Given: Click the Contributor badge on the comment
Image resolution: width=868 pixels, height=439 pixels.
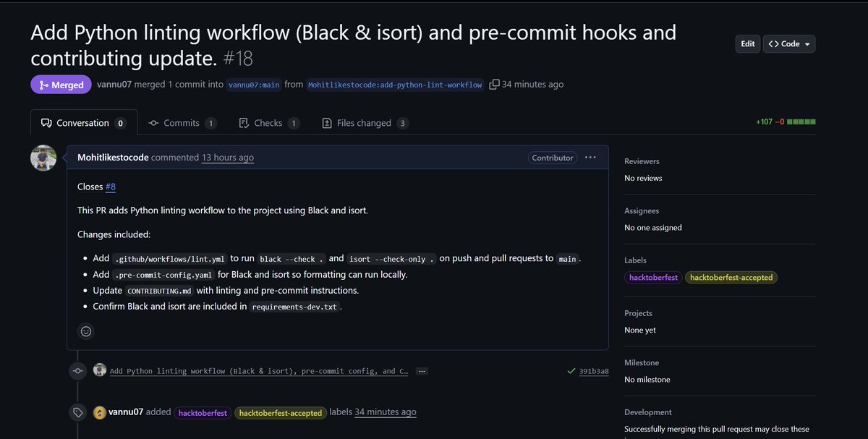Looking at the screenshot, I should (553, 158).
